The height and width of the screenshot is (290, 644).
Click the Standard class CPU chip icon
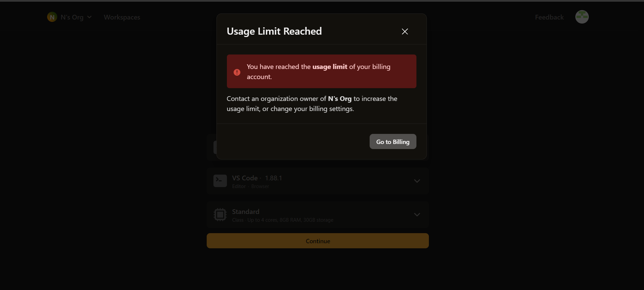[220, 215]
